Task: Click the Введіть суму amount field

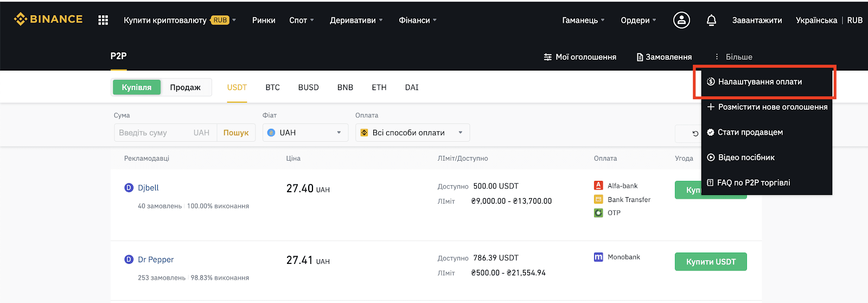Action: pyautogui.click(x=153, y=132)
